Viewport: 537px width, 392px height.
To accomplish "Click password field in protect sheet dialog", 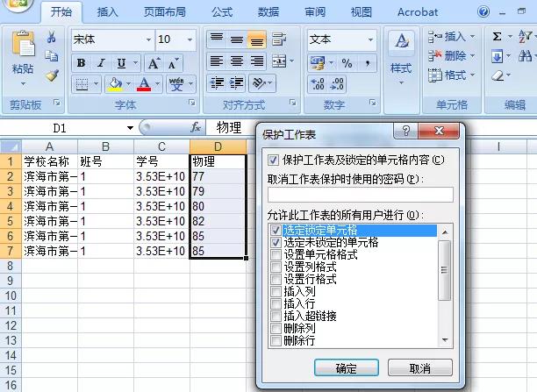I will pyautogui.click(x=361, y=195).
